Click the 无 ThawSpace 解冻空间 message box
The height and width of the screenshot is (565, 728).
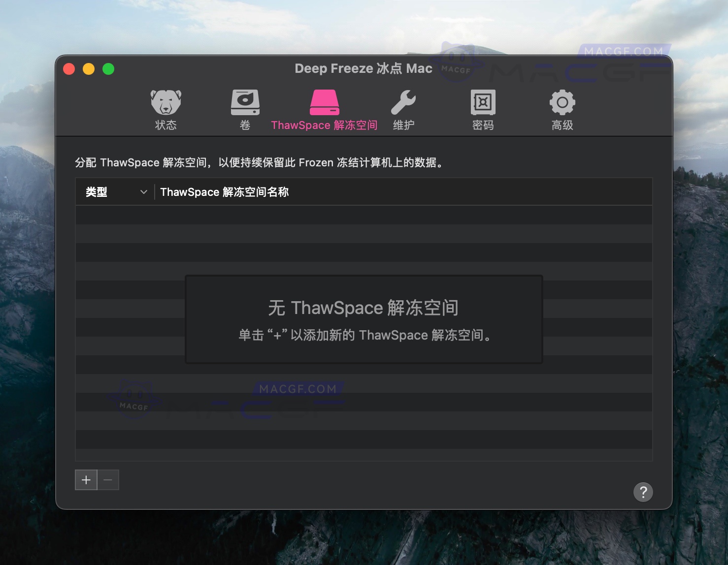click(364, 319)
